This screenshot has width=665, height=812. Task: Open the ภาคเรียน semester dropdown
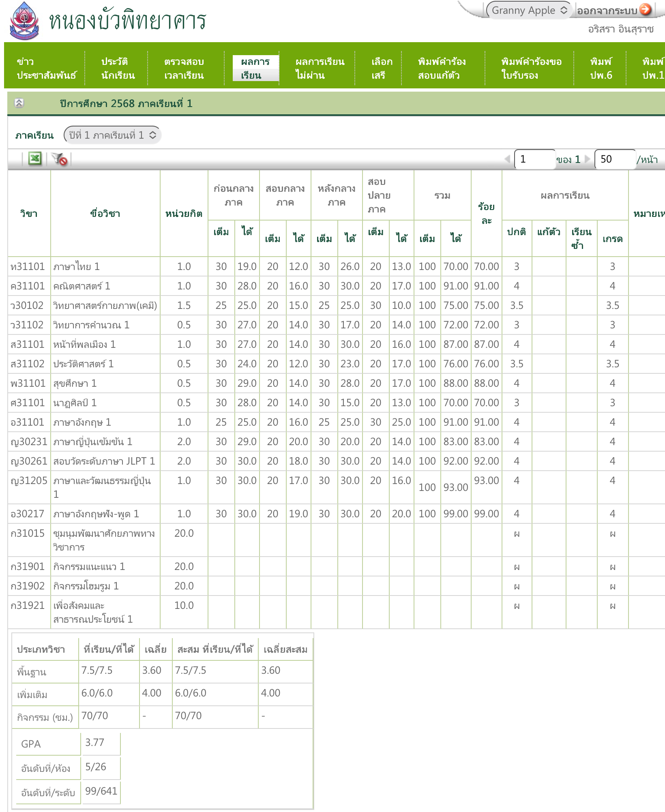pos(112,135)
